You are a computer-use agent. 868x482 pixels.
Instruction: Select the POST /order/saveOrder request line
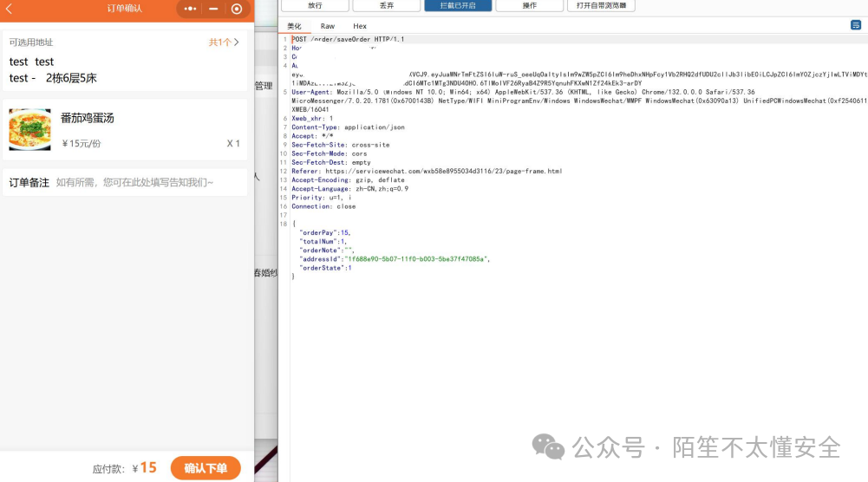[349, 39]
